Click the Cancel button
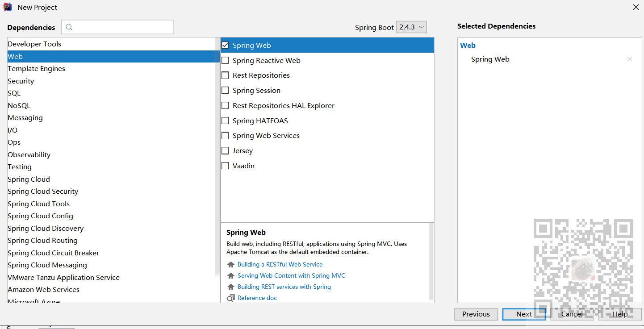 (x=572, y=314)
